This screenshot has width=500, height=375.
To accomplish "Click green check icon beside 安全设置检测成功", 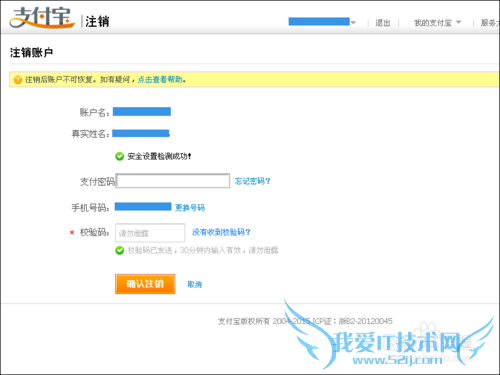I will (x=119, y=156).
